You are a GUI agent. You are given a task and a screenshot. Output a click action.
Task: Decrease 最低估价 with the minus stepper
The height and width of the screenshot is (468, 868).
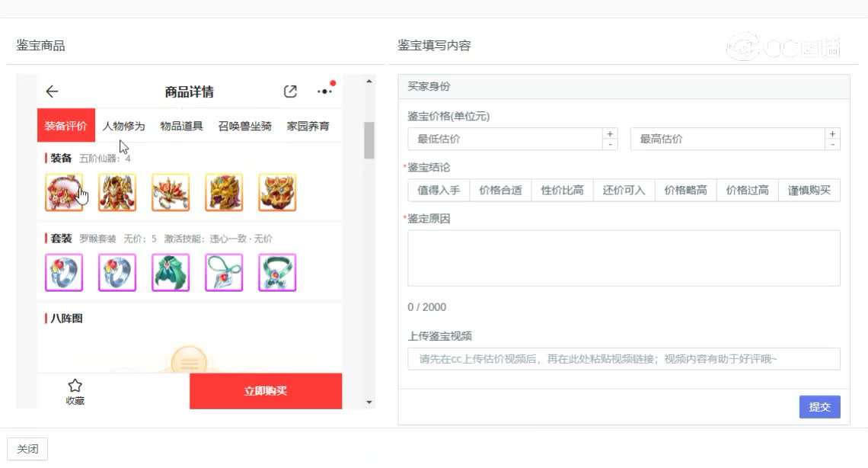point(610,145)
